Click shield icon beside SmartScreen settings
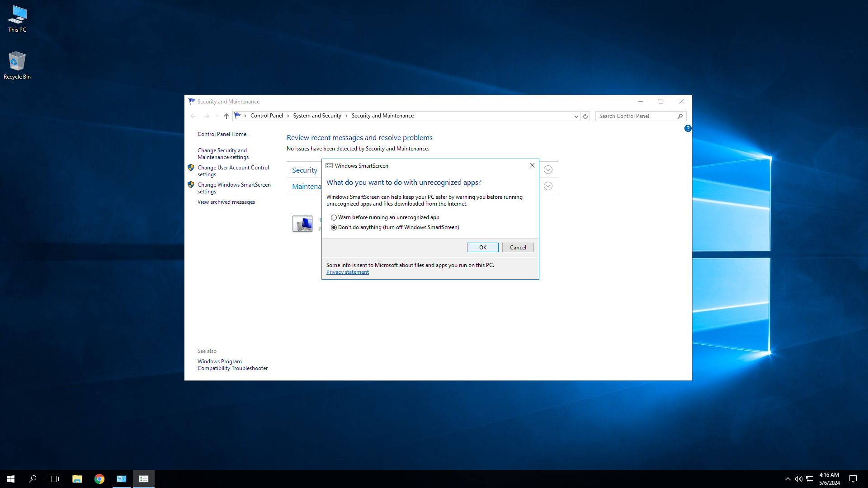The height and width of the screenshot is (488, 868). pyautogui.click(x=191, y=185)
